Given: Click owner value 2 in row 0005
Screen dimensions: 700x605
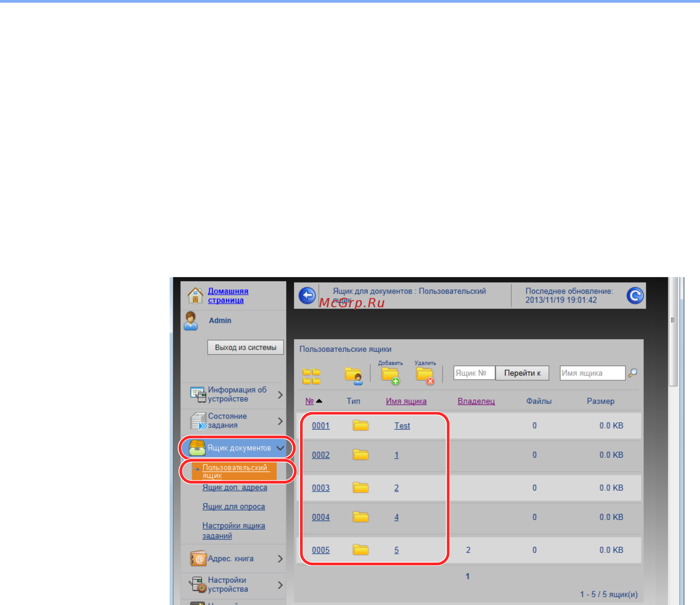Looking at the screenshot, I should click(x=468, y=550).
